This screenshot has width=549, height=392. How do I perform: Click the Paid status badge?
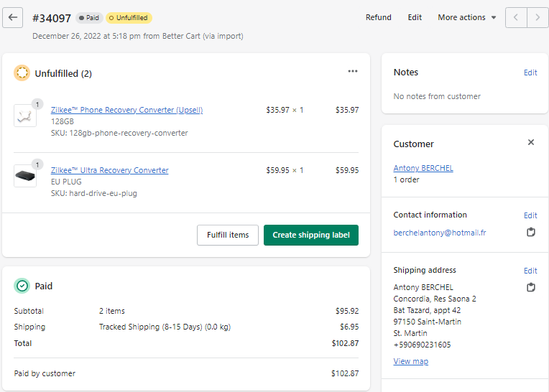click(x=89, y=18)
